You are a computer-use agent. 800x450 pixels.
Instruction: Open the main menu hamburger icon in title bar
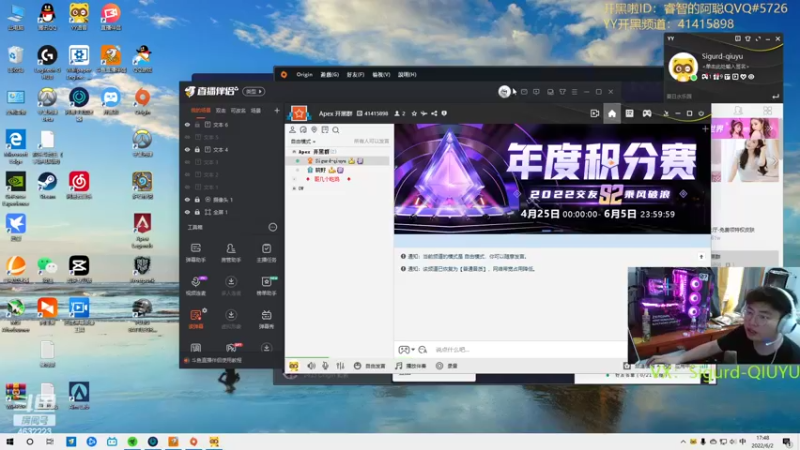[x=574, y=92]
